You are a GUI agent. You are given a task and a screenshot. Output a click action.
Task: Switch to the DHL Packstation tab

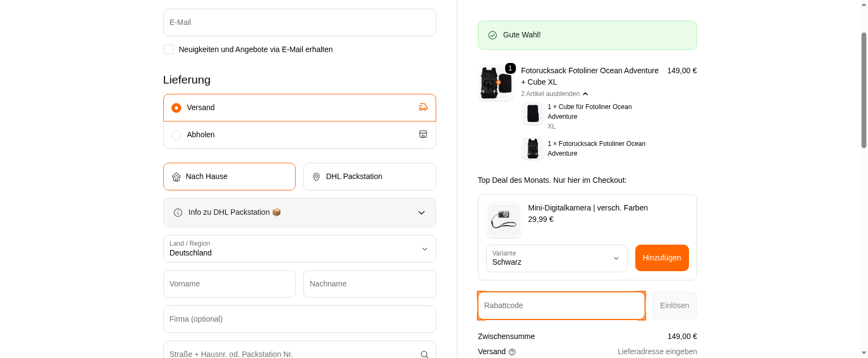[369, 177]
